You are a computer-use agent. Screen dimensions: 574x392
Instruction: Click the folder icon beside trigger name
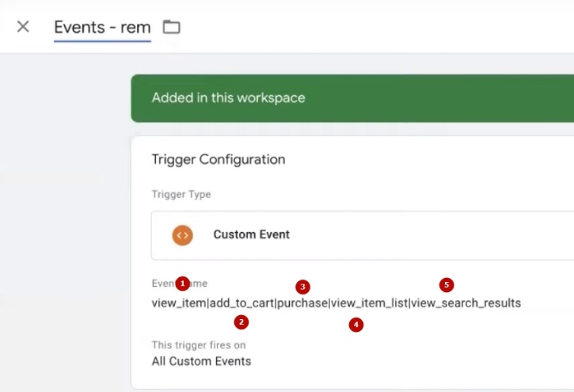[x=171, y=27]
